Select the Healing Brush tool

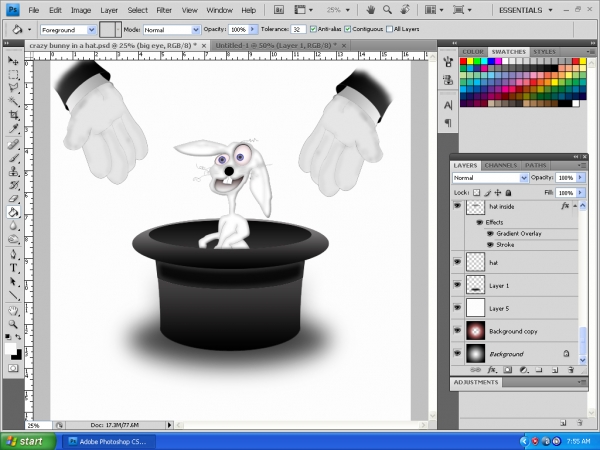coord(13,144)
